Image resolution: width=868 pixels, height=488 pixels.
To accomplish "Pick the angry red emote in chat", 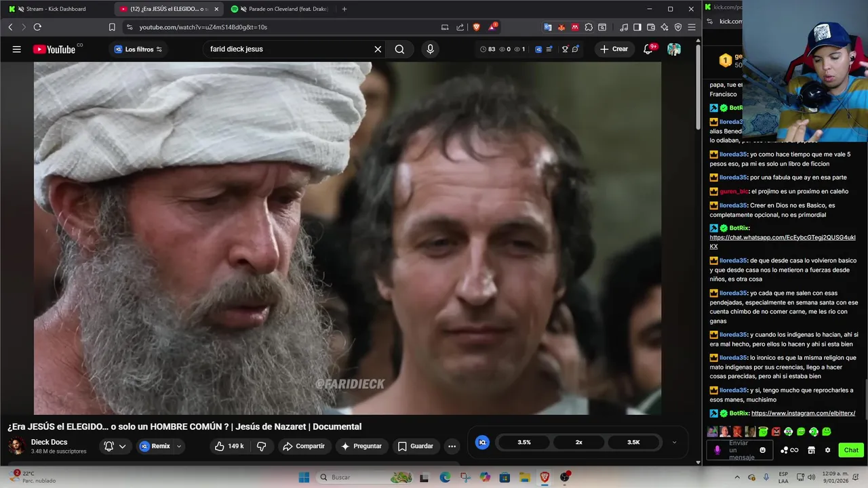I will (x=776, y=432).
